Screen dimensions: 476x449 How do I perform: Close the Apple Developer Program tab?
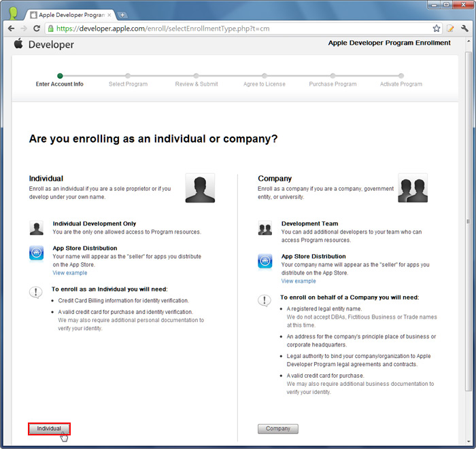coord(109,15)
